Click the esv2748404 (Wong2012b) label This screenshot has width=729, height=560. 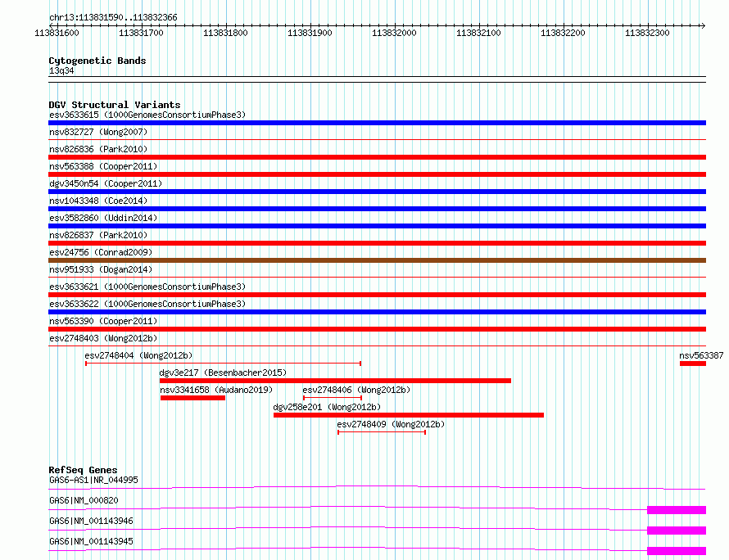pyautogui.click(x=138, y=355)
